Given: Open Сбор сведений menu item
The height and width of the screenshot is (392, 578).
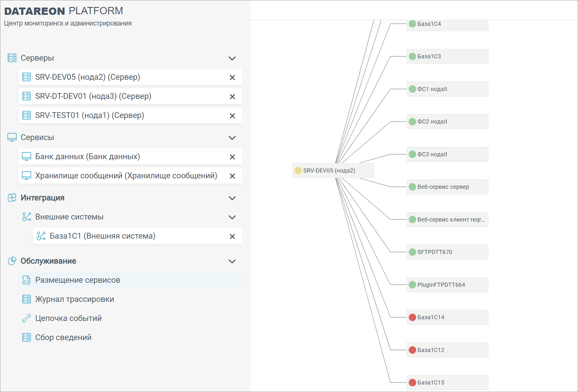Looking at the screenshot, I should (63, 337).
